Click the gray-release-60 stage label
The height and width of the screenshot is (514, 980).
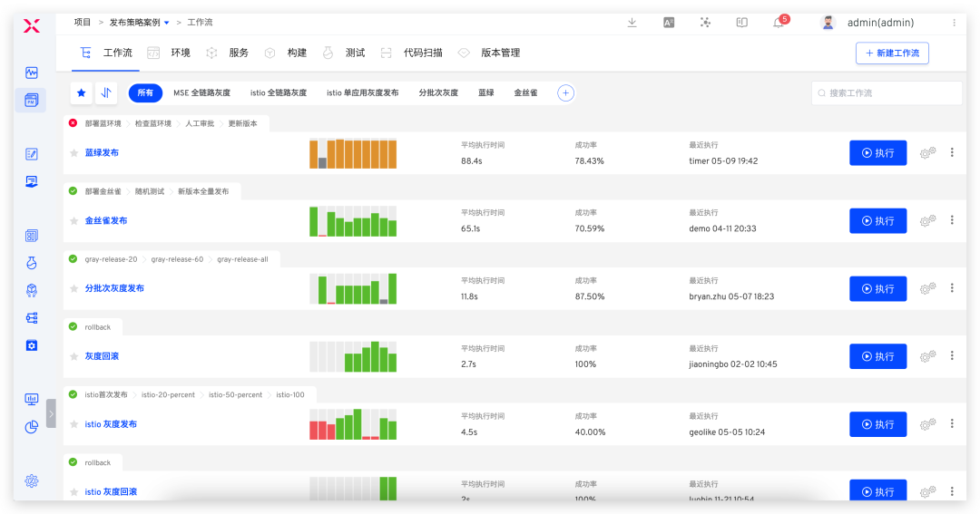(177, 259)
